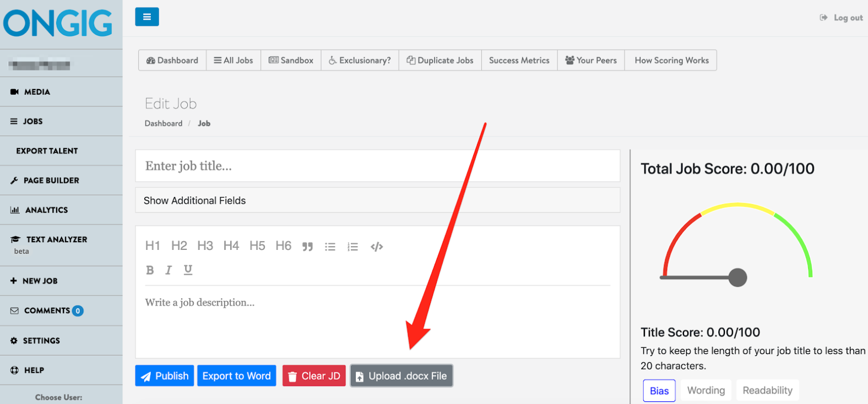Screen dimensions: 868x404
Task: Insert a code block
Action: [377, 247]
